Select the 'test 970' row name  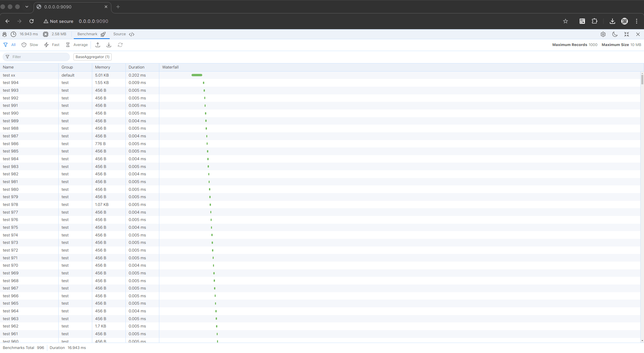coord(10,265)
